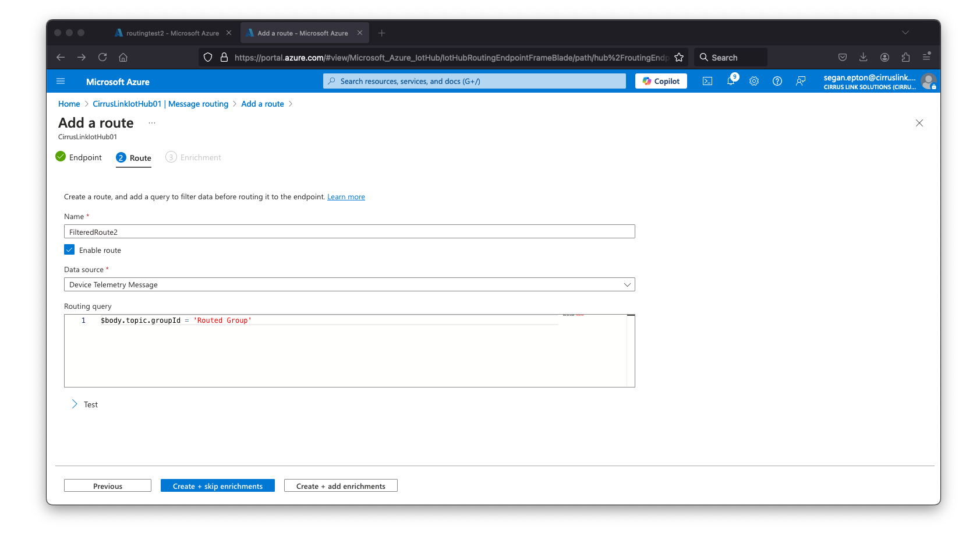
Task: Open Cloud Shell from the top bar
Action: (707, 82)
